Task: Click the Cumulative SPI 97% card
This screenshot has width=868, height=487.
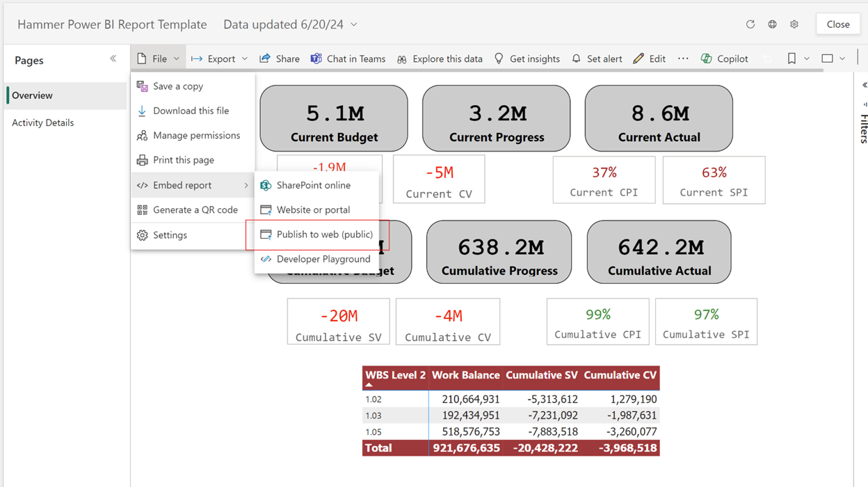Action: [706, 322]
